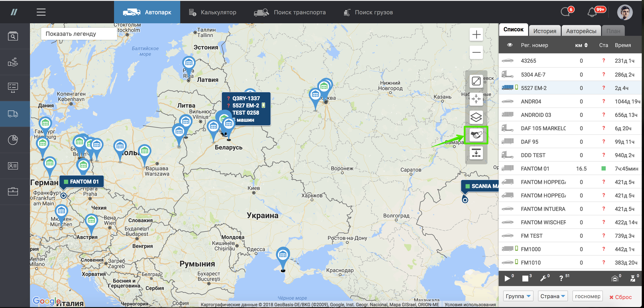This screenshot has height=308, width=644.
Task: Open notifications bell icon
Action: click(x=592, y=12)
